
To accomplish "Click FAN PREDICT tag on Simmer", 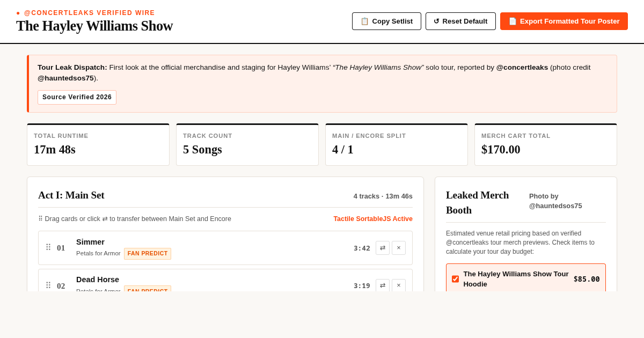I will click(x=148, y=254).
